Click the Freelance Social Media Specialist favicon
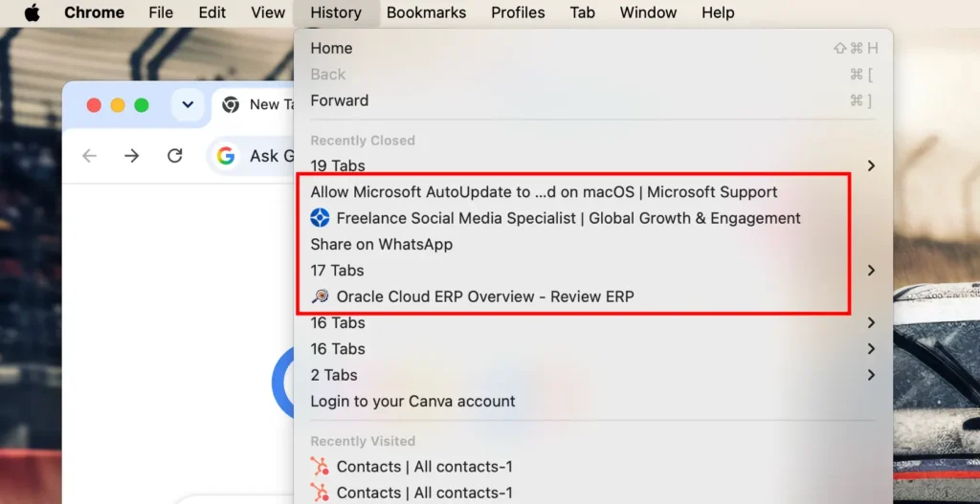 [x=320, y=218]
